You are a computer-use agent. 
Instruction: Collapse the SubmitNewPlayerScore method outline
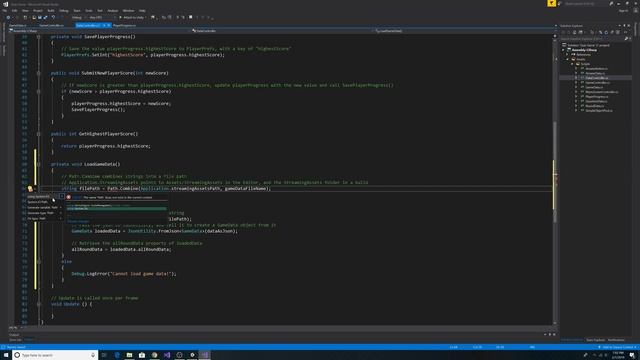[x=38, y=73]
